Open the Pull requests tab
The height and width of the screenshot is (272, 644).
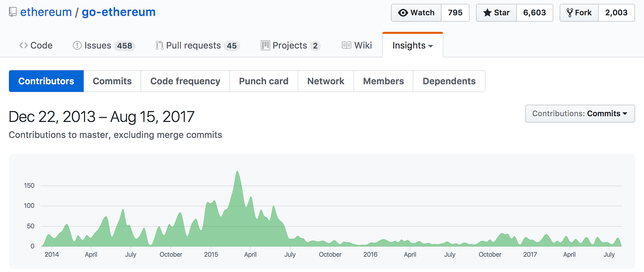(198, 45)
